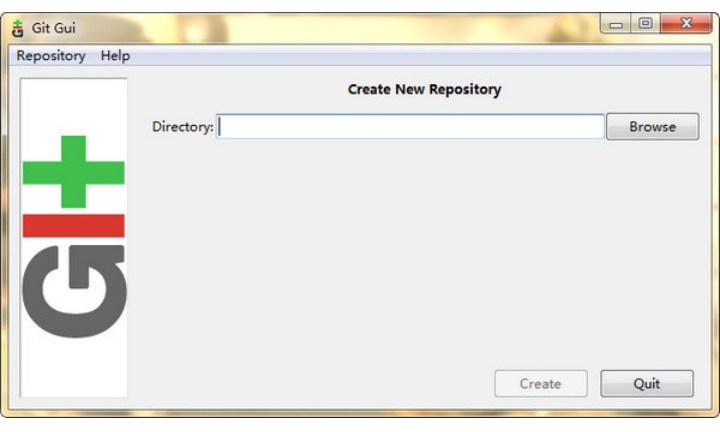Click the Quit button
720x432 pixels.
647,383
